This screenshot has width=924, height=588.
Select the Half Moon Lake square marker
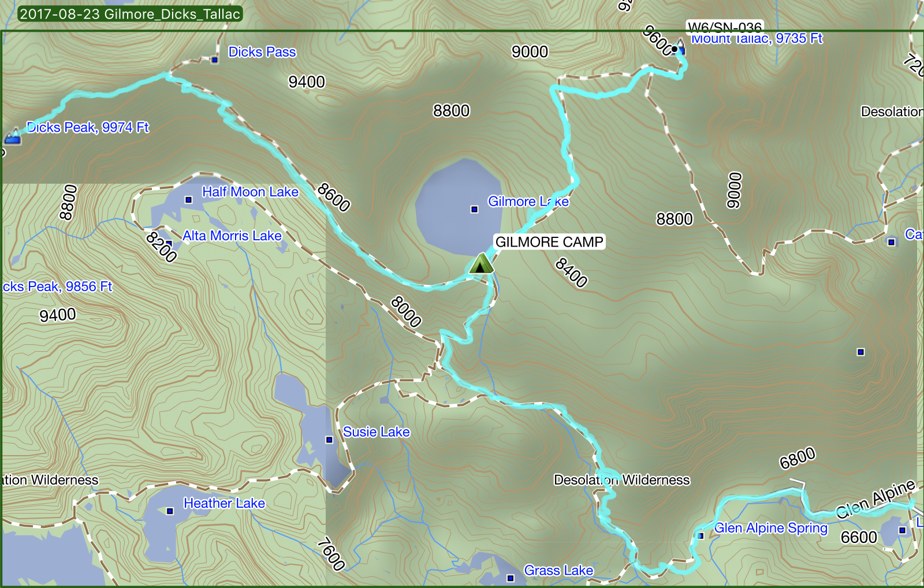point(188,200)
